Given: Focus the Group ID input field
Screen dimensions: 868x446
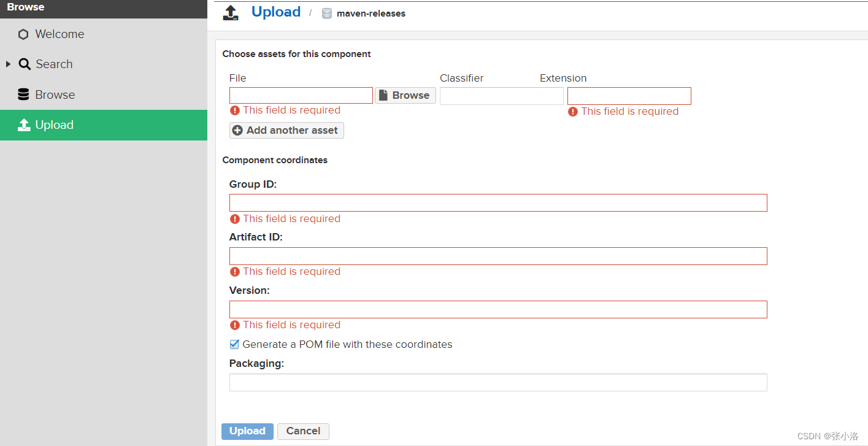Looking at the screenshot, I should tap(497, 203).
